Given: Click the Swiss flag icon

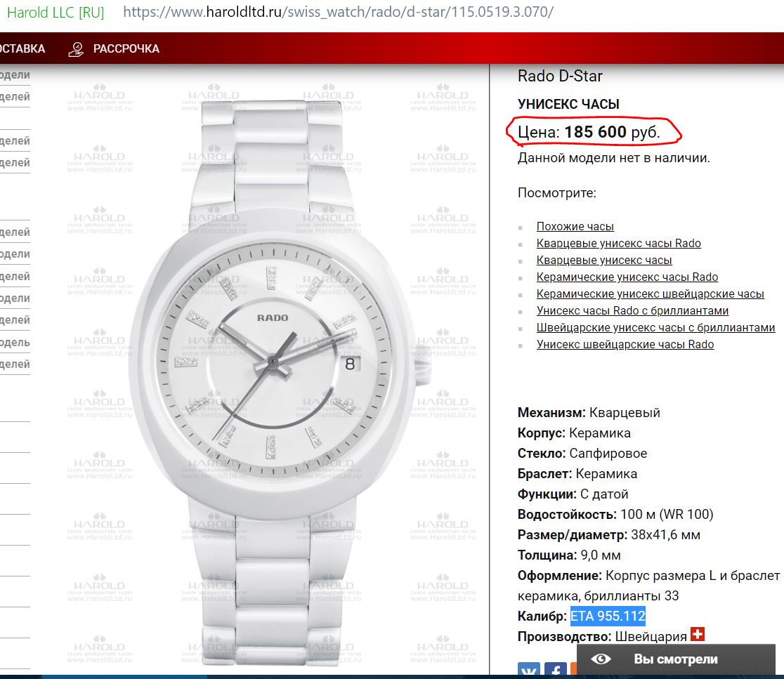Looking at the screenshot, I should point(698,635).
